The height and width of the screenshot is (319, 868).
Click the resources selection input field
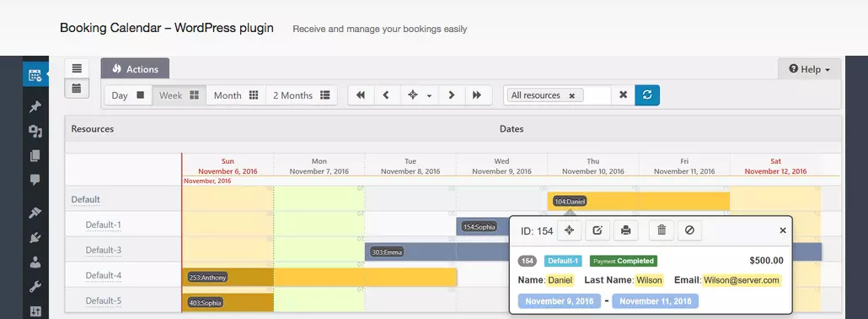coord(597,95)
